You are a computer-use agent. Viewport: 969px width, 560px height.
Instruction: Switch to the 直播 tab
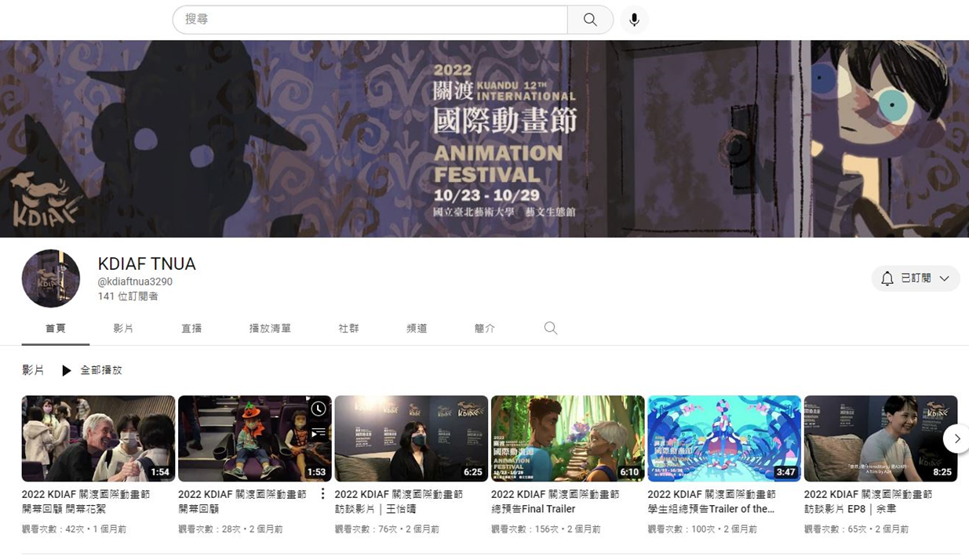191,329
